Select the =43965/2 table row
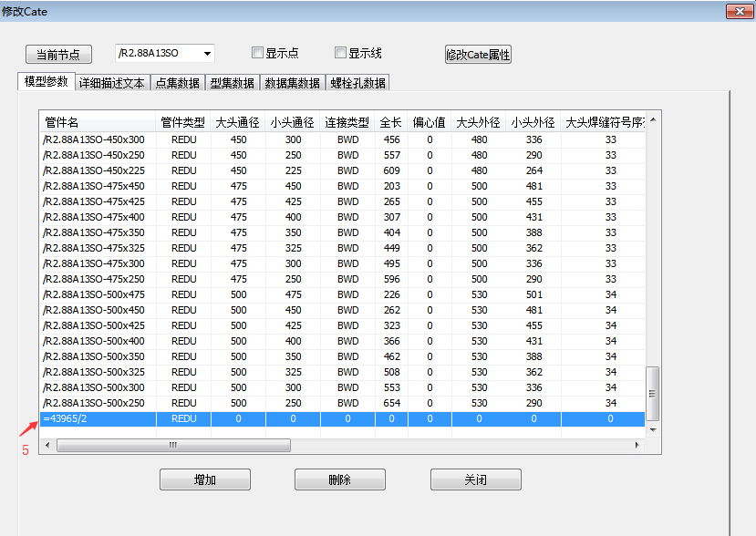This screenshot has width=756, height=536. [98, 418]
